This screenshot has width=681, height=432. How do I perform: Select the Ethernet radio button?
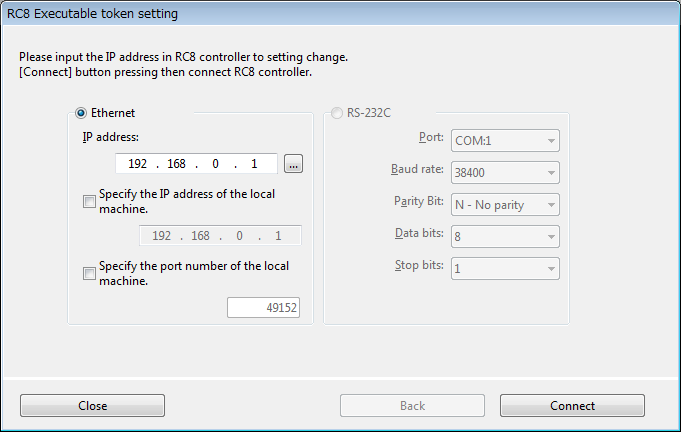[x=81, y=113]
